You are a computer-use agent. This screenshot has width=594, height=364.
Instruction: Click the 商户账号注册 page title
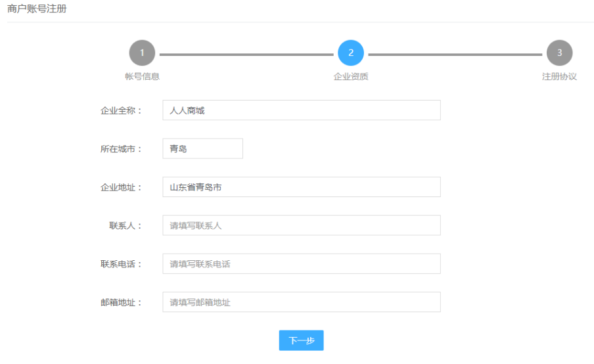tap(37, 9)
